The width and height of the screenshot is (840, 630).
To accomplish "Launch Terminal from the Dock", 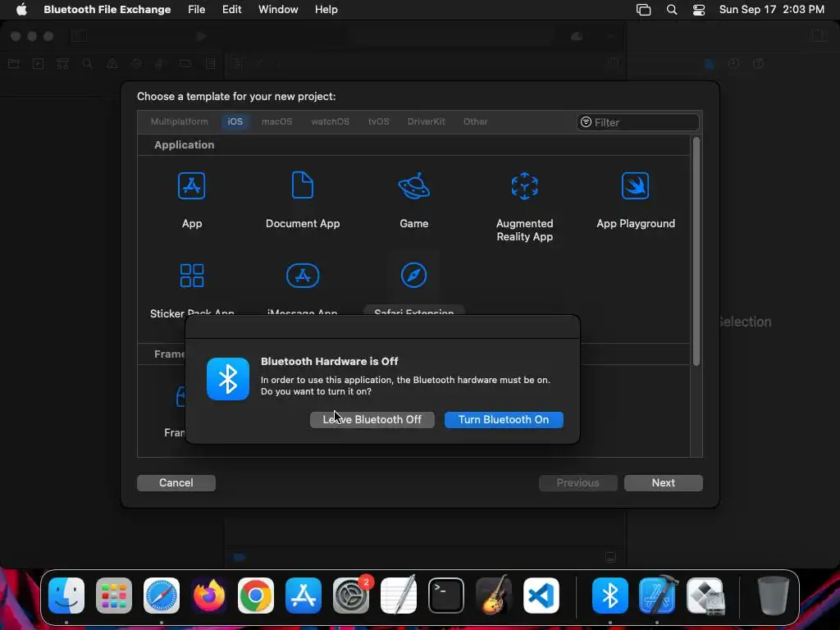I will pyautogui.click(x=445, y=596).
